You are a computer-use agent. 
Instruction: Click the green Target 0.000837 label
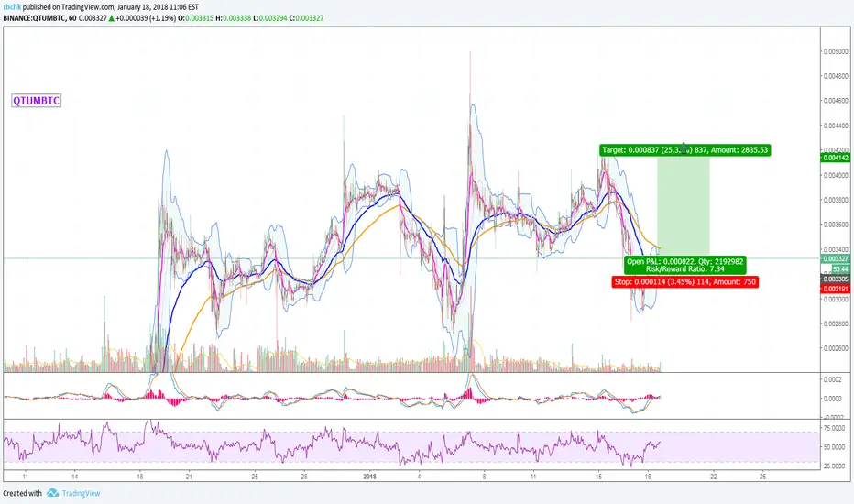(x=685, y=150)
